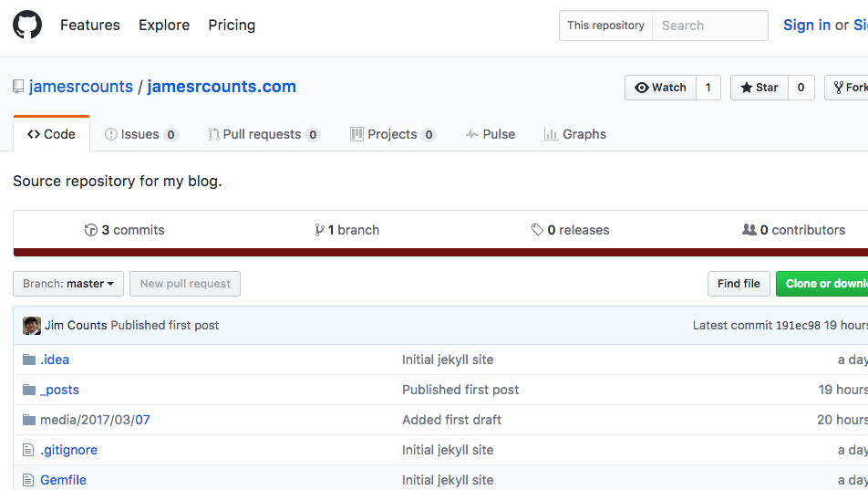Screen dimensions: 868x490
Task: Open the _posts folder
Action: tap(60, 390)
